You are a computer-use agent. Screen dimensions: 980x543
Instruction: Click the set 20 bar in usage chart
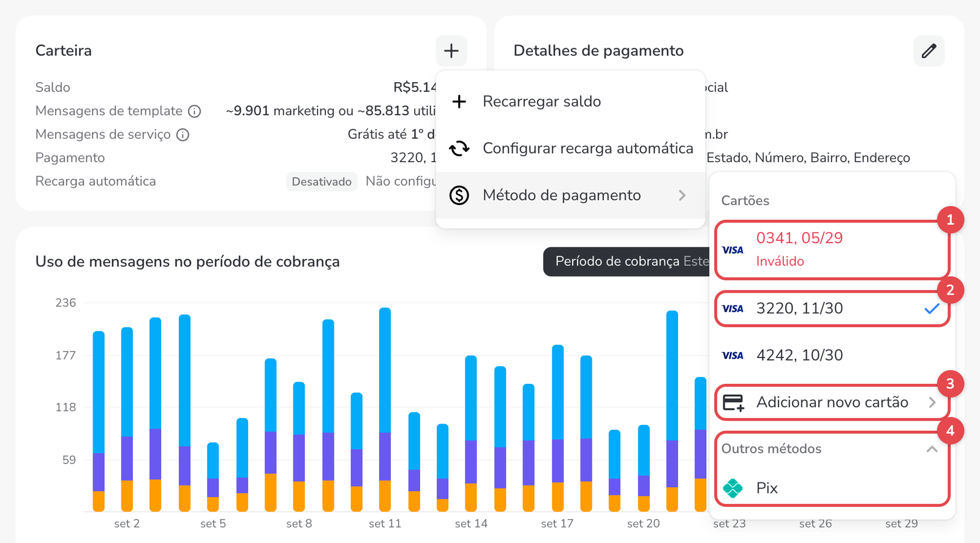[644, 468]
